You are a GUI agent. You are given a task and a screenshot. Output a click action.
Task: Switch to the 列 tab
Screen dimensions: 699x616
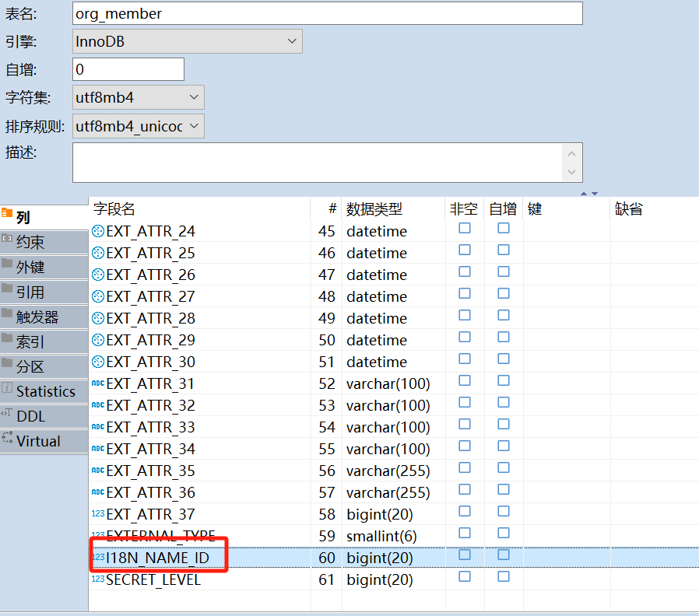click(44, 217)
